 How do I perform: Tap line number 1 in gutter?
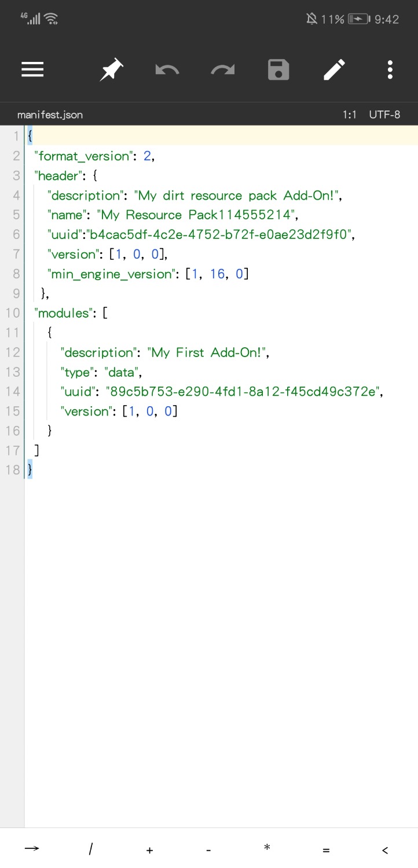tap(16, 137)
